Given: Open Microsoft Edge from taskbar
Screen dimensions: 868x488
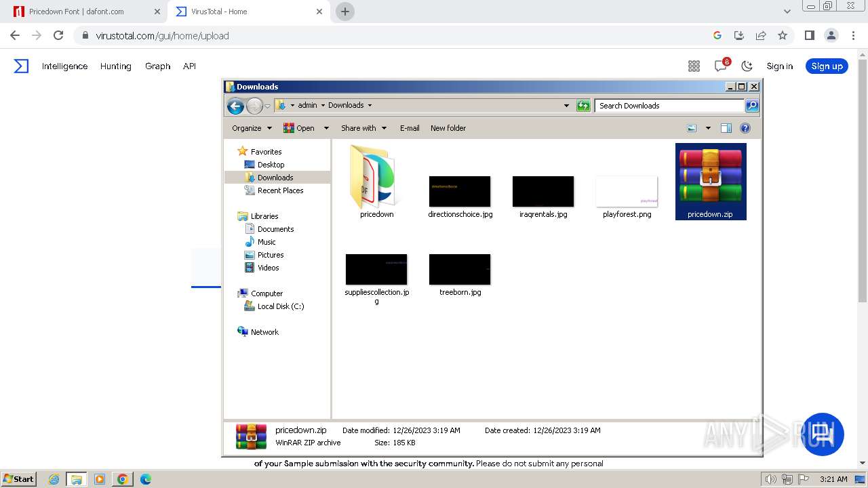Looking at the screenshot, I should tap(145, 479).
